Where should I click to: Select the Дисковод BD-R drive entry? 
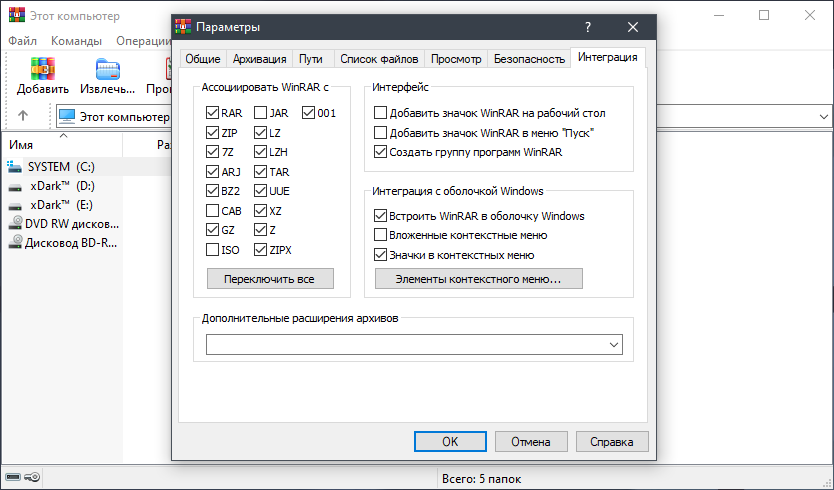pos(64,244)
